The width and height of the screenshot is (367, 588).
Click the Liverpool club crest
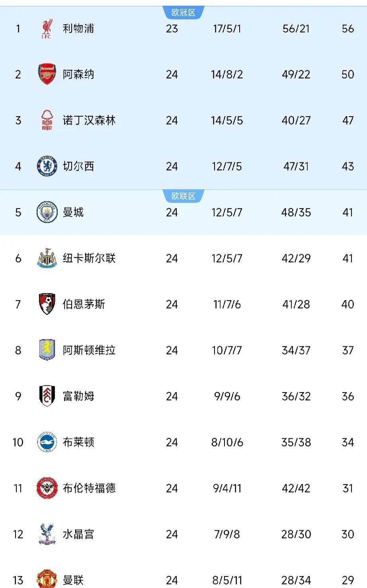47,29
